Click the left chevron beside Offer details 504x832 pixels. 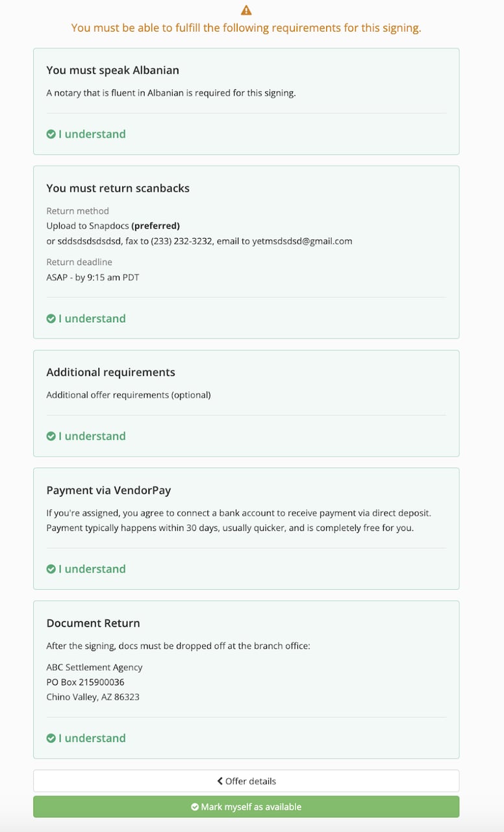[220, 781]
